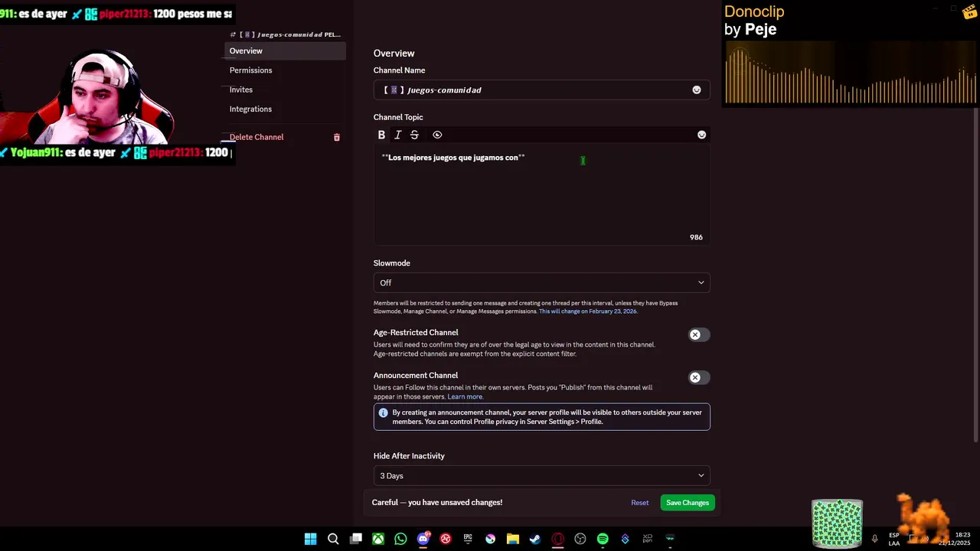This screenshot has height=551, width=980.
Task: Toggle italic formatting in Channel Topic
Action: [x=398, y=135]
